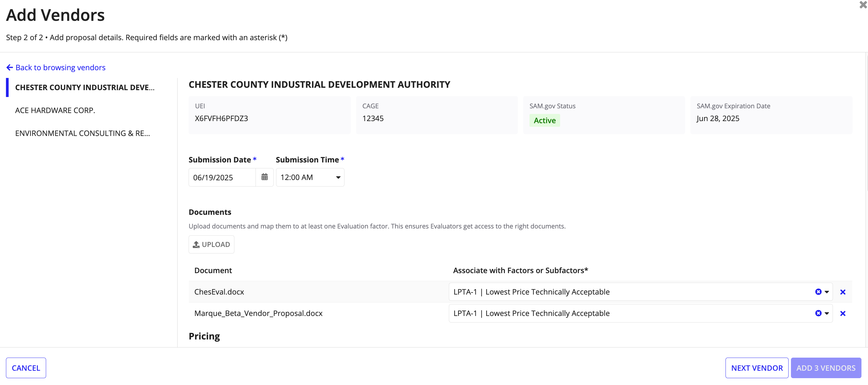Expand factor dropdown arrow for Marque_Beta_Vendor_Proposal.docx
Image resolution: width=868 pixels, height=385 pixels.
pos(827,314)
